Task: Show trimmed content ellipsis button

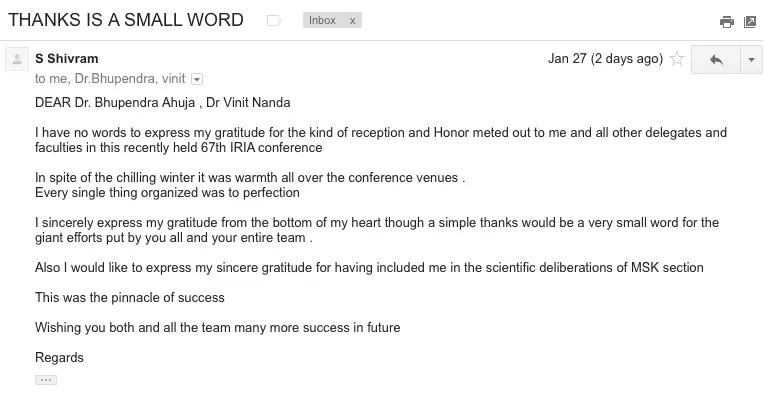Action: (x=46, y=380)
